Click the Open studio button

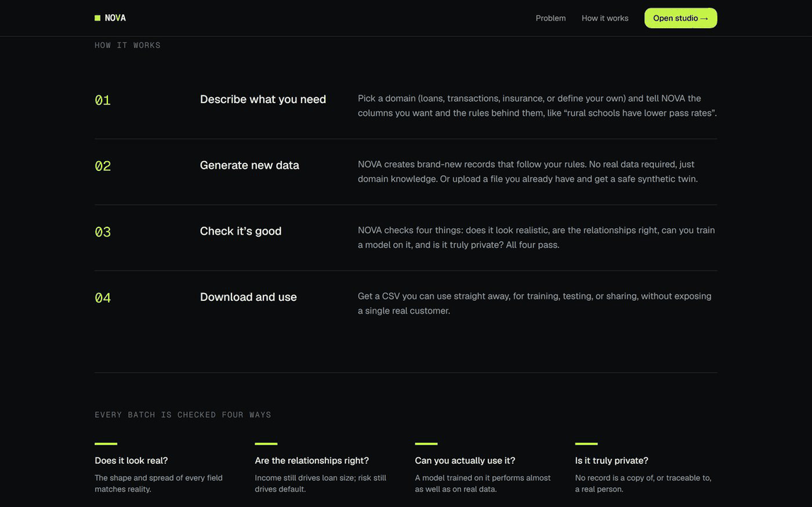[x=681, y=18]
